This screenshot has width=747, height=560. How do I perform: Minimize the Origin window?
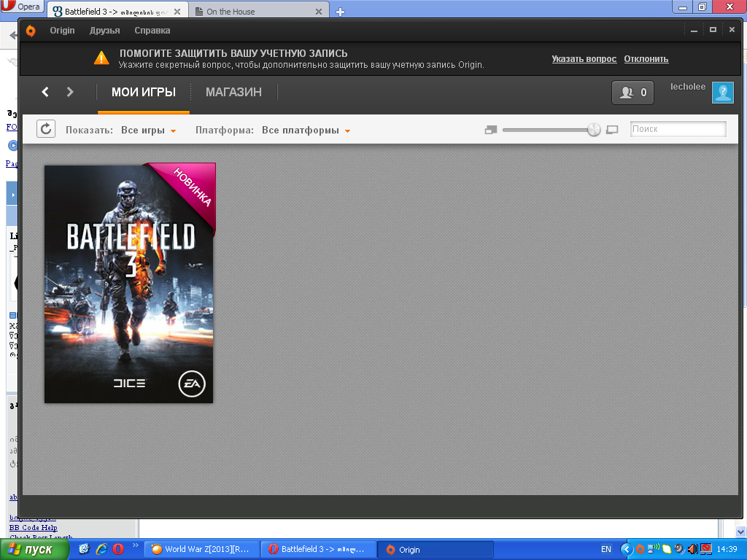694,31
